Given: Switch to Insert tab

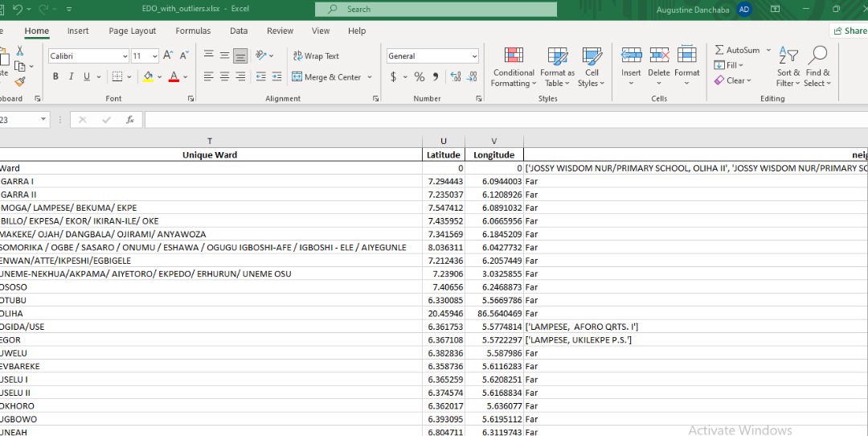Looking at the screenshot, I should point(78,31).
